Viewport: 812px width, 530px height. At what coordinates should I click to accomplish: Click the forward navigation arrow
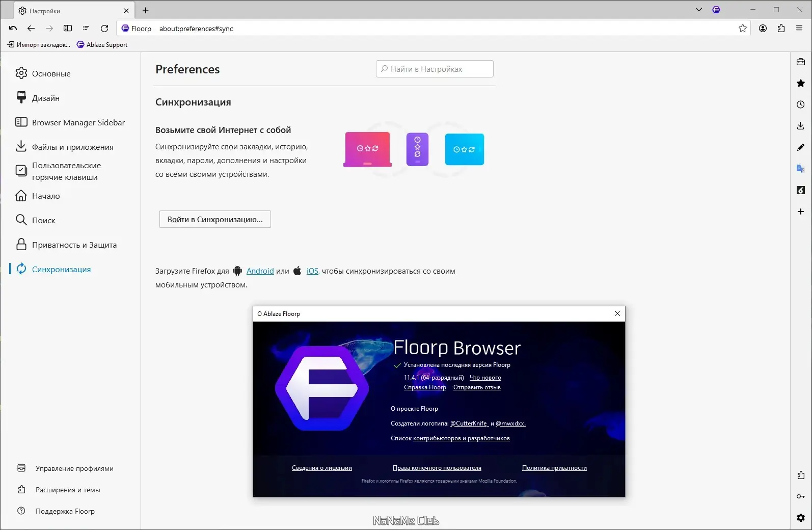(49, 29)
